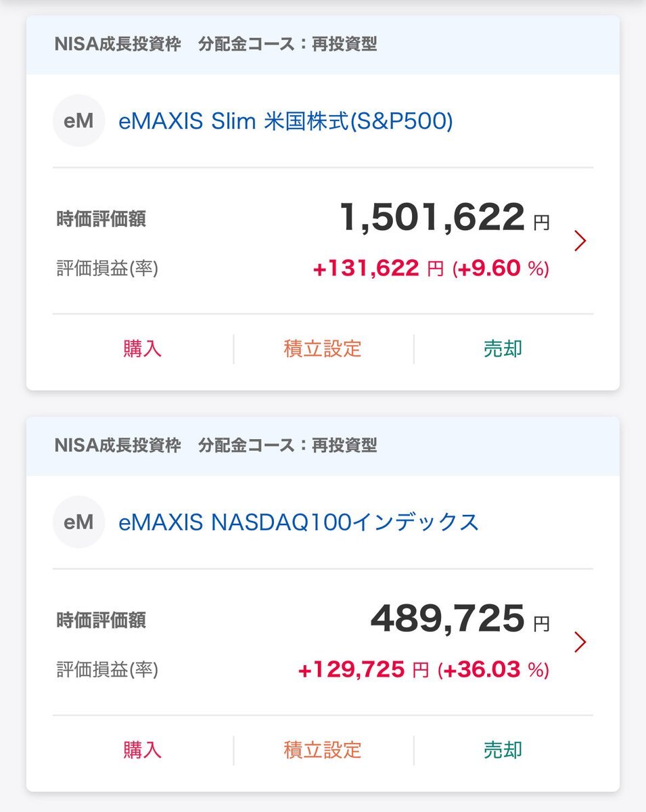Screen dimensions: 646x812
Task: Open eMAXIS NASDAQ100インデックス fund link
Action: pos(298,522)
